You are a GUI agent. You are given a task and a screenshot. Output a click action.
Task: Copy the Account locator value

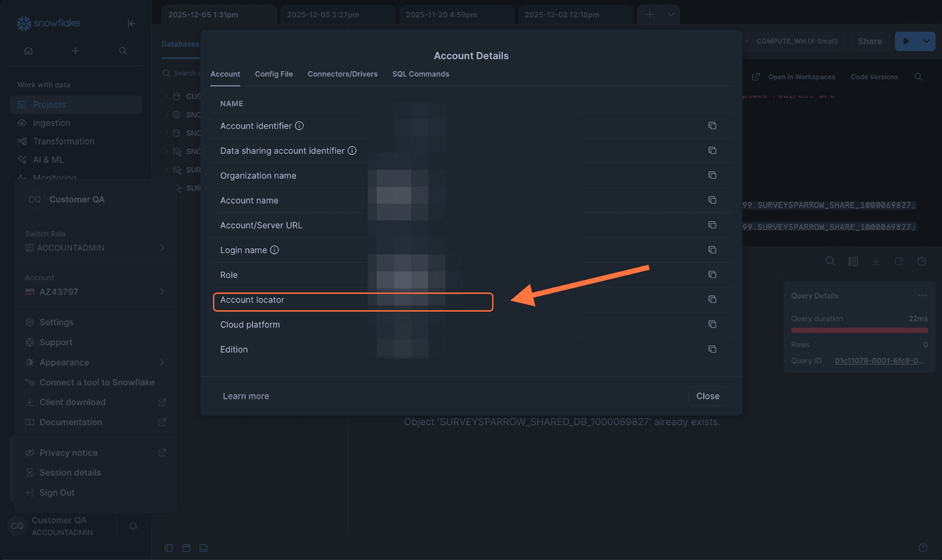point(712,300)
